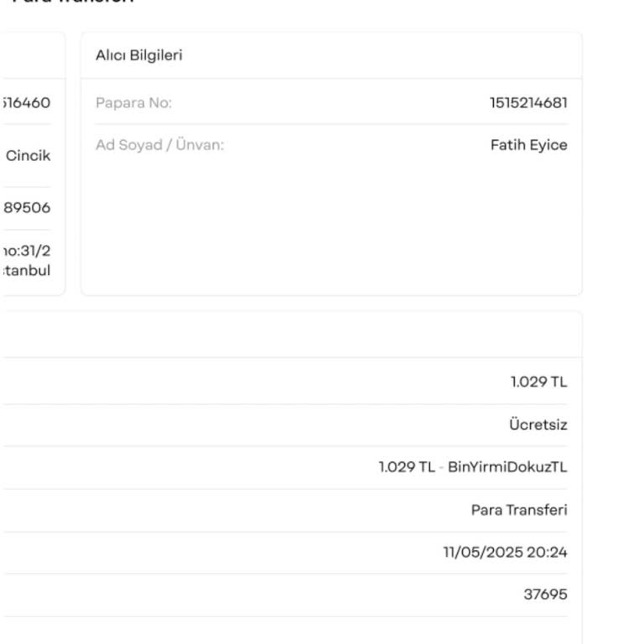Click the standalone 1.029 TL amount
This screenshot has width=644, height=644.
coord(538,382)
